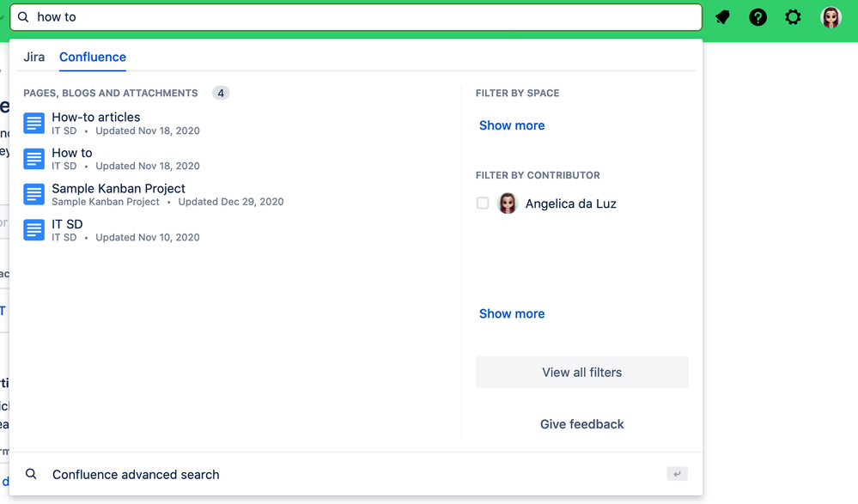Click the View all filters button
The height and width of the screenshot is (504, 858).
(x=581, y=372)
